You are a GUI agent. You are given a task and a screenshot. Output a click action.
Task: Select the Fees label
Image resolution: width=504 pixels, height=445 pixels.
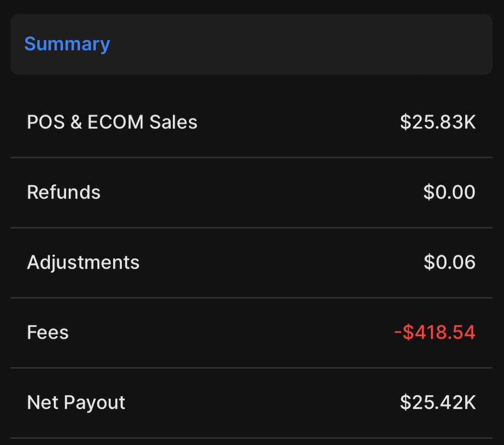pos(48,332)
